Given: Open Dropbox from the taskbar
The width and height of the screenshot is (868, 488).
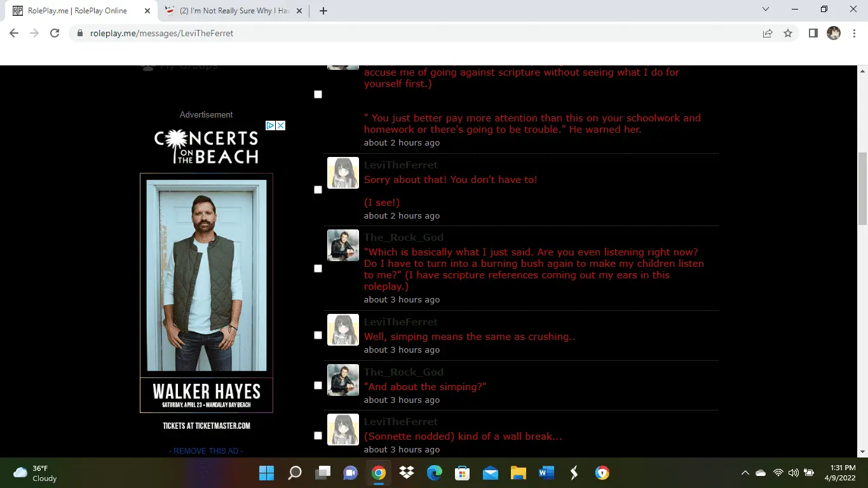Looking at the screenshot, I should pos(407,473).
